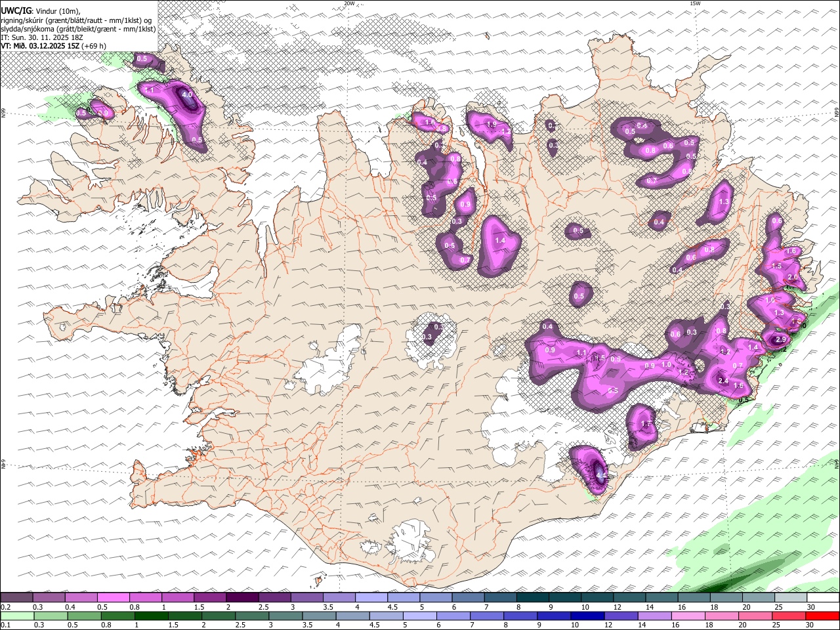Pick the darkest purple swatch labelled 2, upper scale
This screenshot has width=840, height=630.
(x=242, y=598)
